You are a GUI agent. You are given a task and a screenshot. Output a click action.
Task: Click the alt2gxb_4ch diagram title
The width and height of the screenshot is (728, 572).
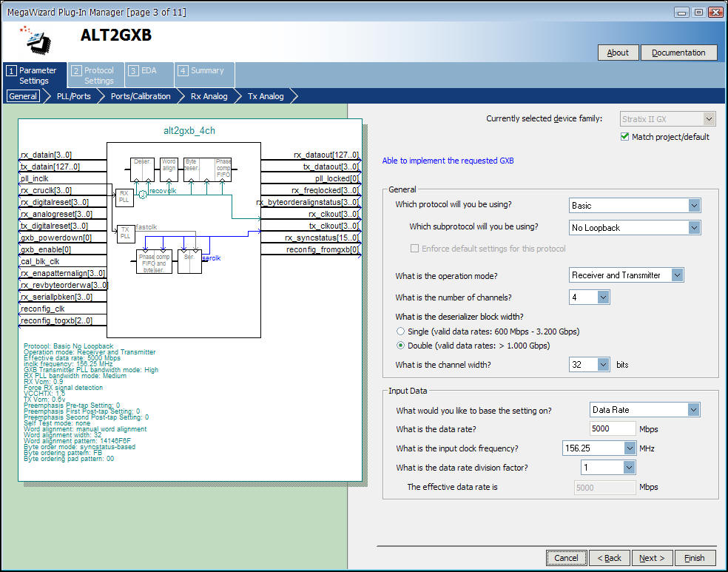(189, 130)
